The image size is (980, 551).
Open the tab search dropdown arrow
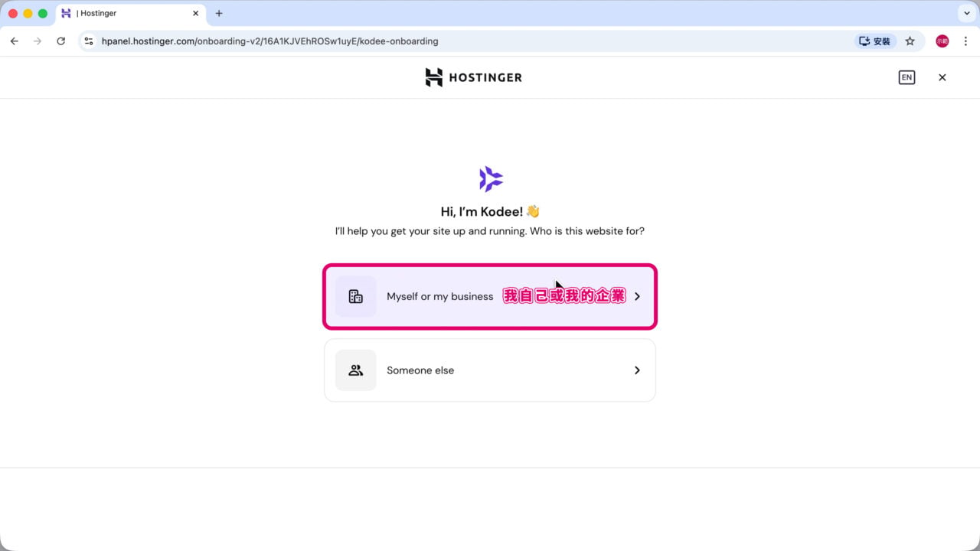[x=965, y=14]
